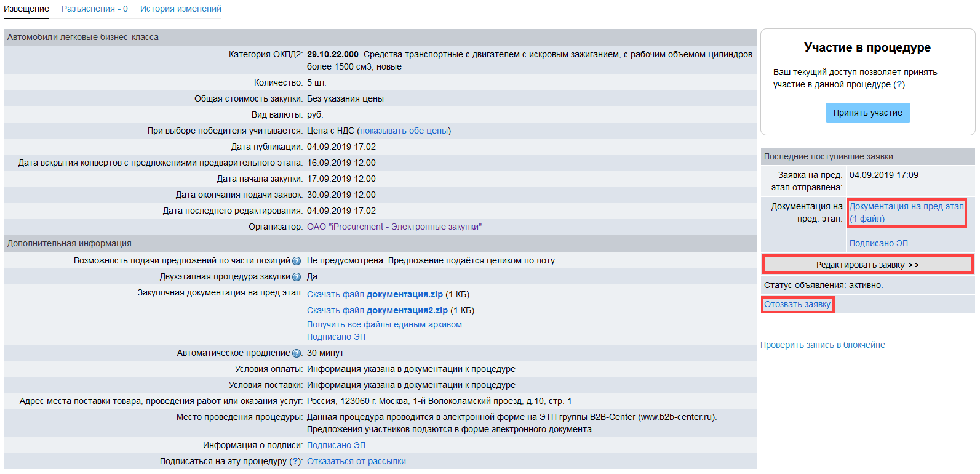Open Проверить запись в блокчейне link
The width and height of the screenshot is (980, 474).
point(823,345)
